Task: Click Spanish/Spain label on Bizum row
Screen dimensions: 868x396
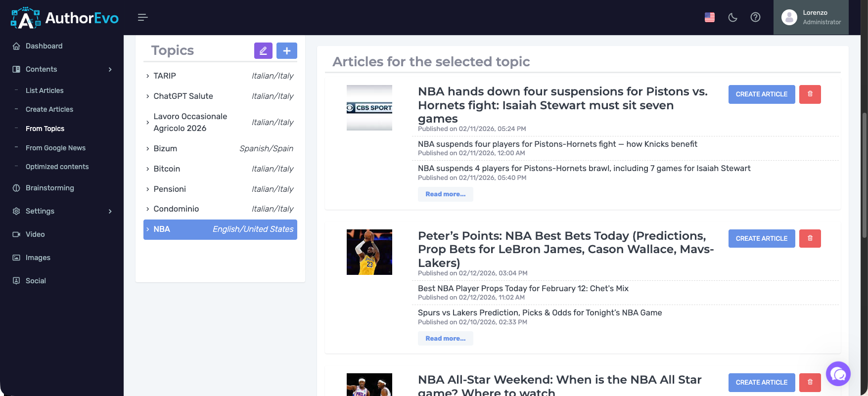Action: [x=267, y=148]
